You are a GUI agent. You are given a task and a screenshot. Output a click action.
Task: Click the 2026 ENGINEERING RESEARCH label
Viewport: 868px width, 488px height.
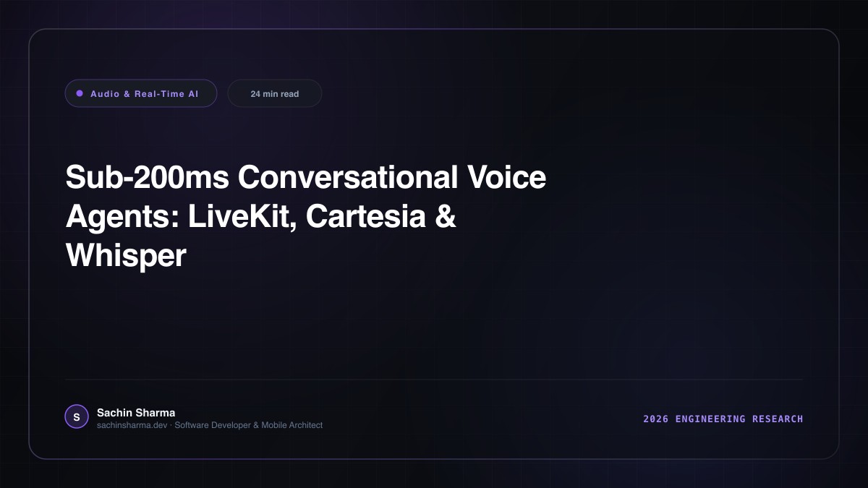[x=723, y=419]
